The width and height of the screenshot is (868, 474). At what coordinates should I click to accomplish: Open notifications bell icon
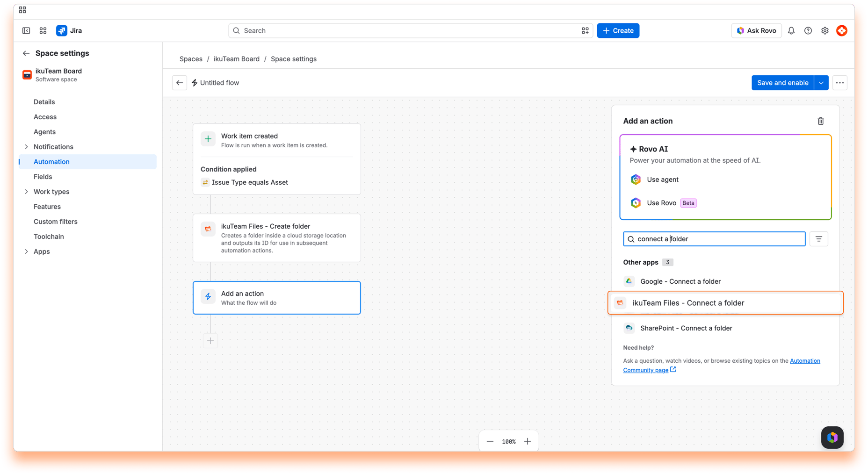[x=791, y=30]
